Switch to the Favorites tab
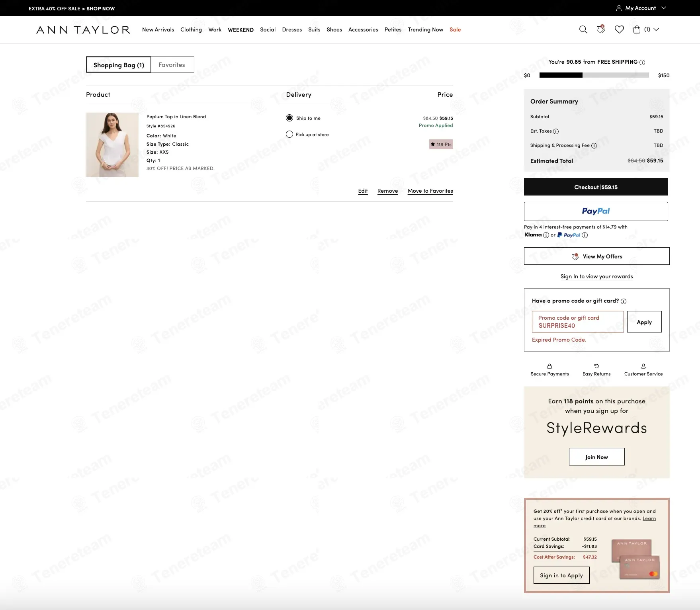The width and height of the screenshot is (700, 610). coord(172,65)
